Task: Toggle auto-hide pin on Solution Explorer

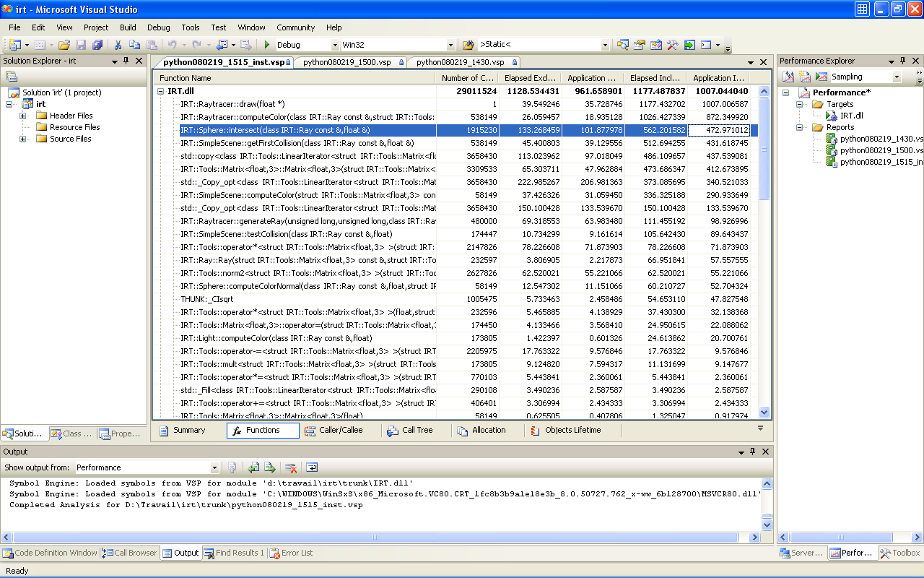Action: click(x=126, y=61)
